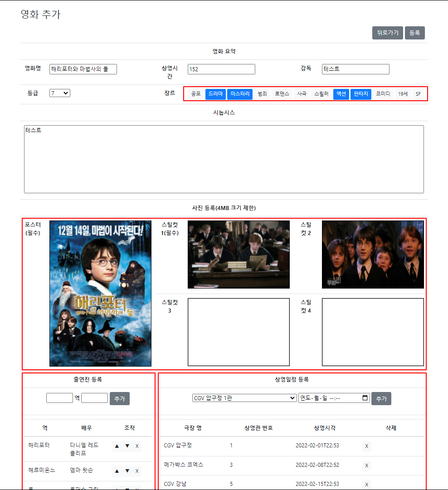The height and width of the screenshot is (490, 448).
Task: Click the 2022-02-01T22:53 screening time
Action: pos(317,446)
